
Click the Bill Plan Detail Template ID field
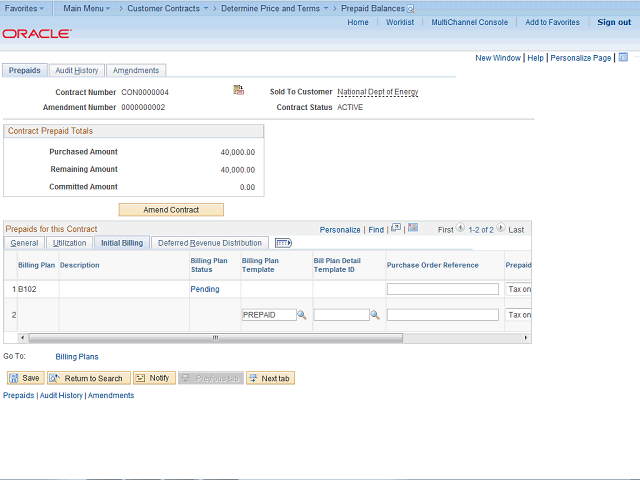coord(342,315)
